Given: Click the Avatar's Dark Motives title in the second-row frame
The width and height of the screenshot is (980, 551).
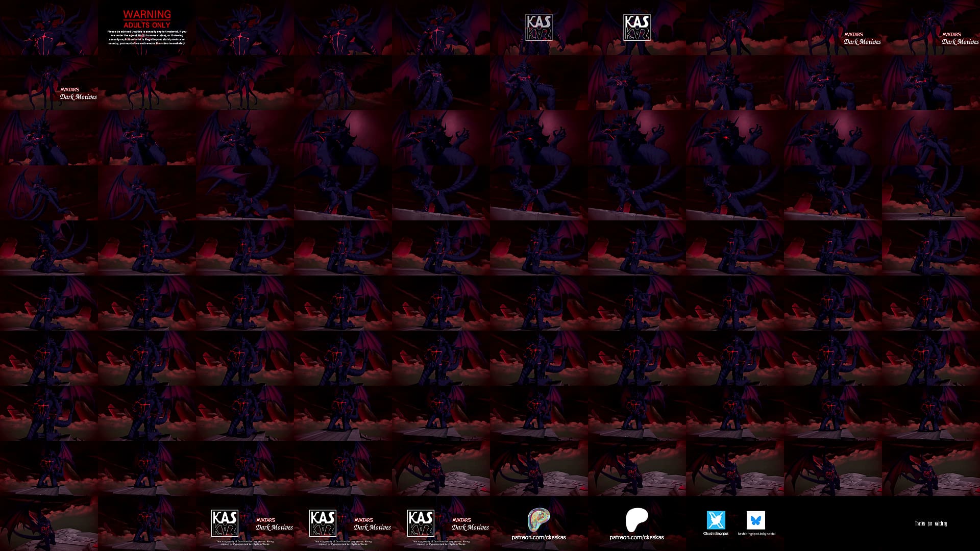Looking at the screenshot, I should click(78, 93).
